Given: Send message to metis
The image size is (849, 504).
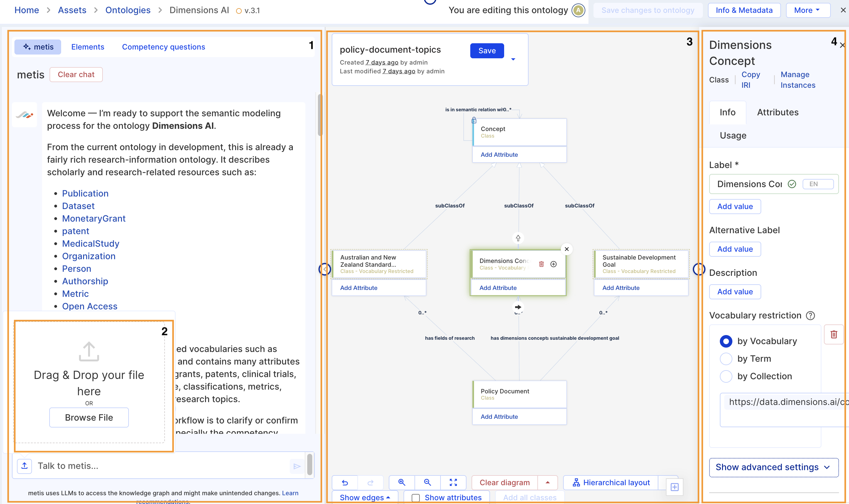Looking at the screenshot, I should 297,466.
